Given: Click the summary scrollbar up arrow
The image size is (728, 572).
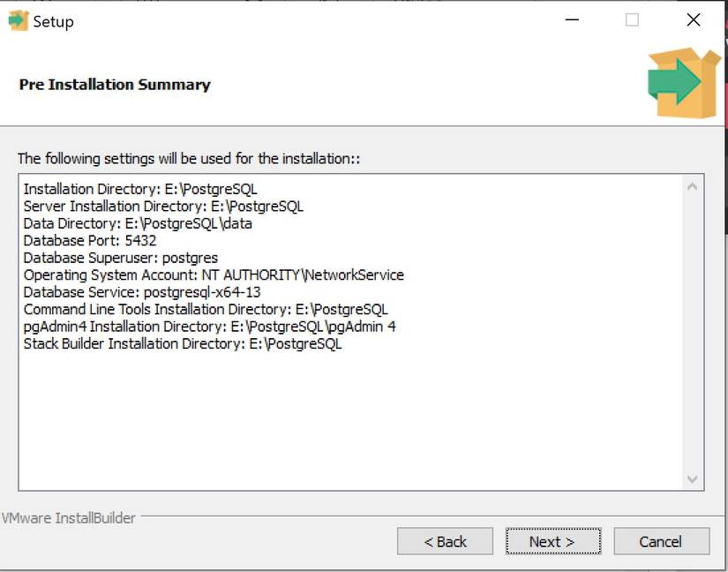Looking at the screenshot, I should pos(693,187).
